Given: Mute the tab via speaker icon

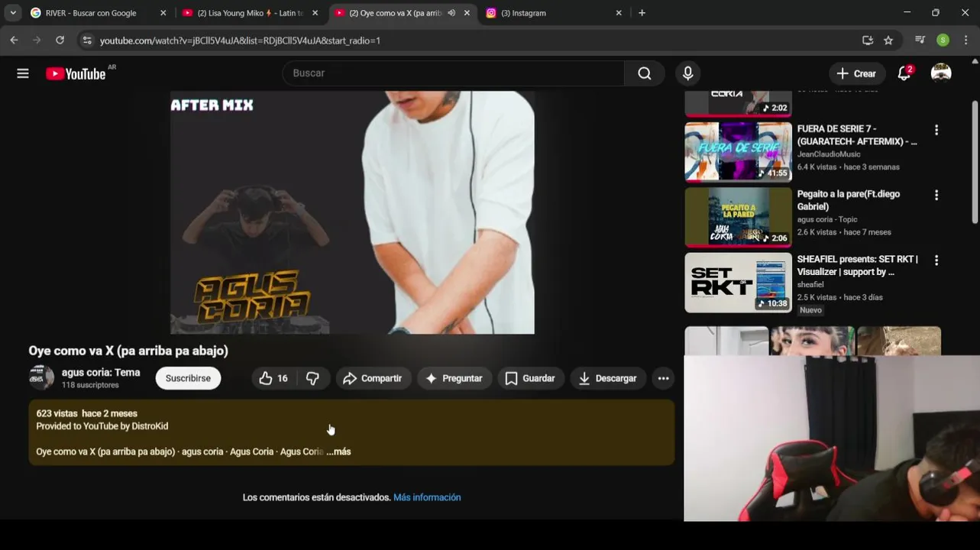Looking at the screenshot, I should pos(451,13).
